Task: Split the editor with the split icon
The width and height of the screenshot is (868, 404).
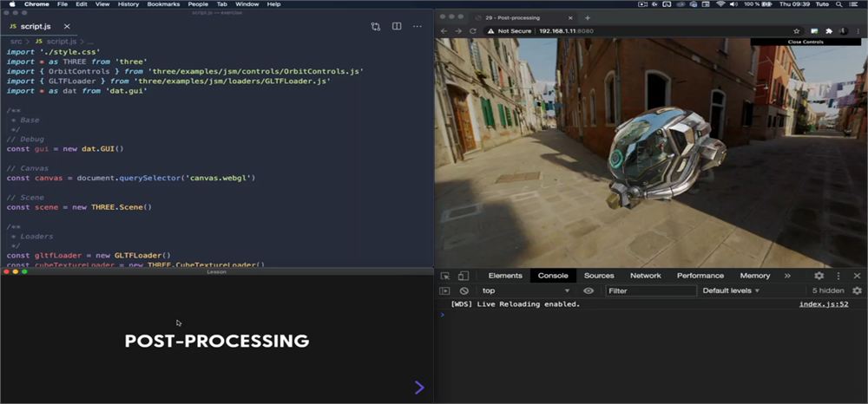Action: pos(397,27)
